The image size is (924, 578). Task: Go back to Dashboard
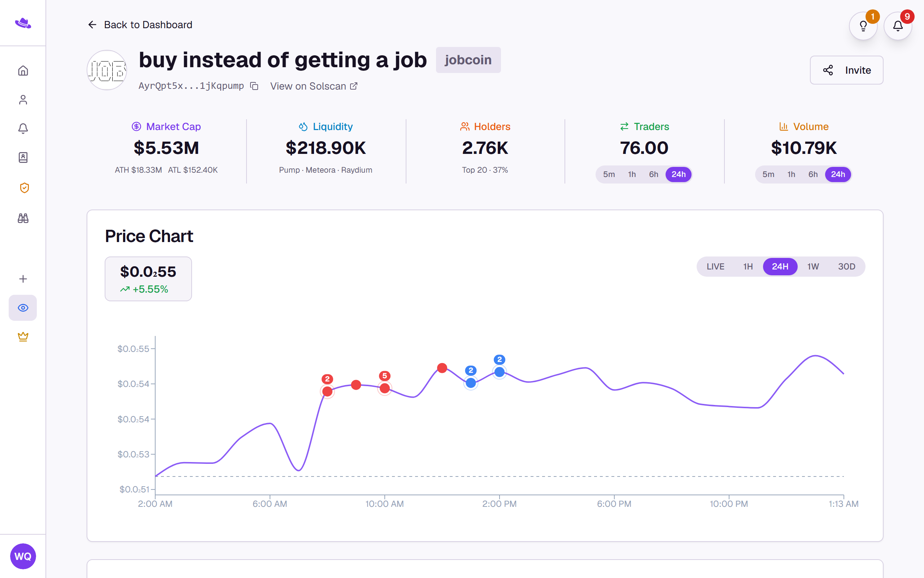pos(140,25)
